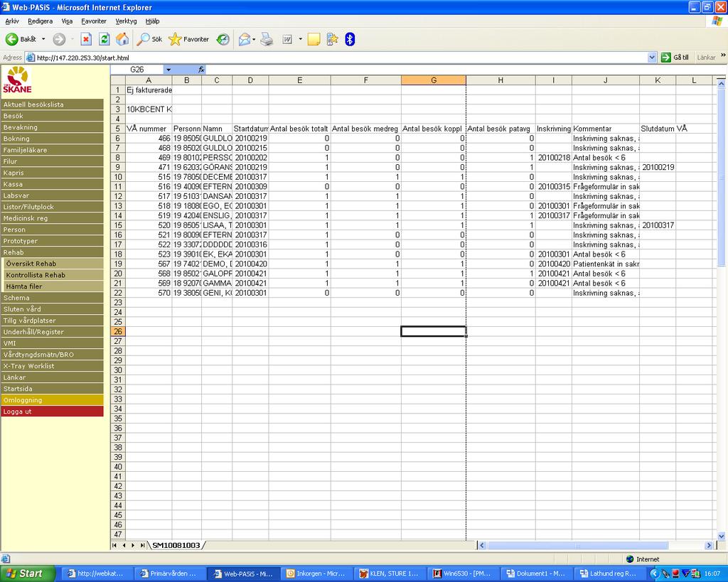
Task: Click the 'Kommentar' header cell
Action: click(606, 129)
